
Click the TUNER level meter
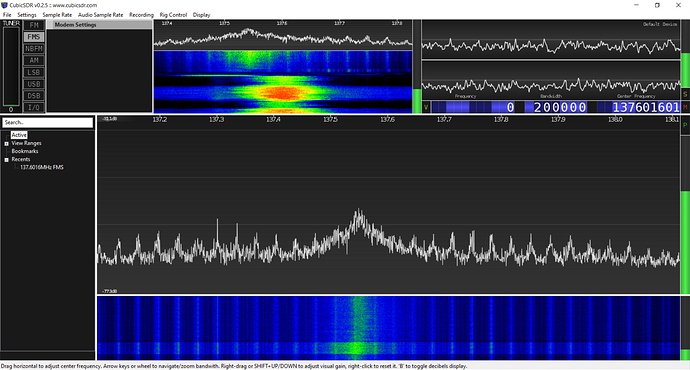tap(11, 67)
